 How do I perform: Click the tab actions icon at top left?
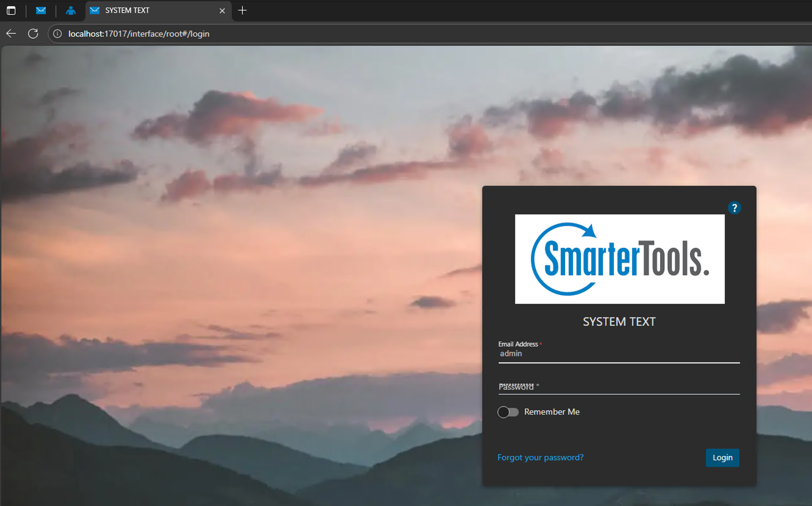(x=11, y=11)
